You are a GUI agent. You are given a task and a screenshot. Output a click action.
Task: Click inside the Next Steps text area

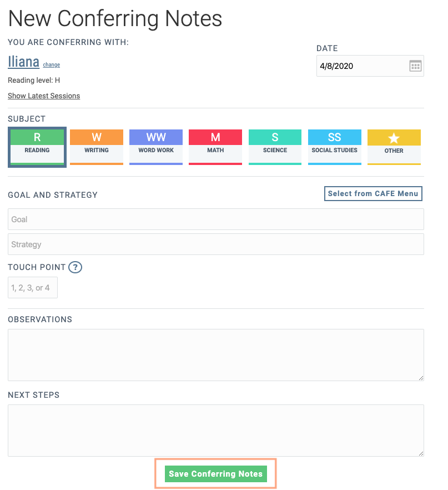pos(215,430)
